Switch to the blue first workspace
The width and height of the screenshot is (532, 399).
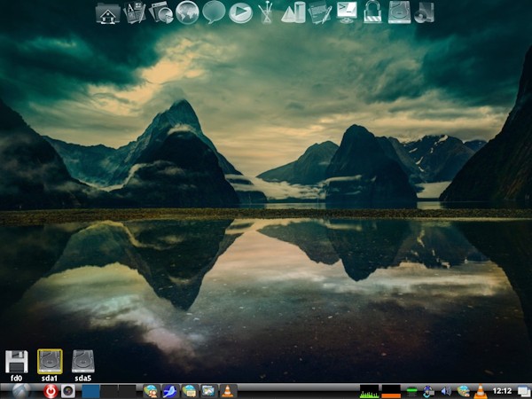click(91, 391)
